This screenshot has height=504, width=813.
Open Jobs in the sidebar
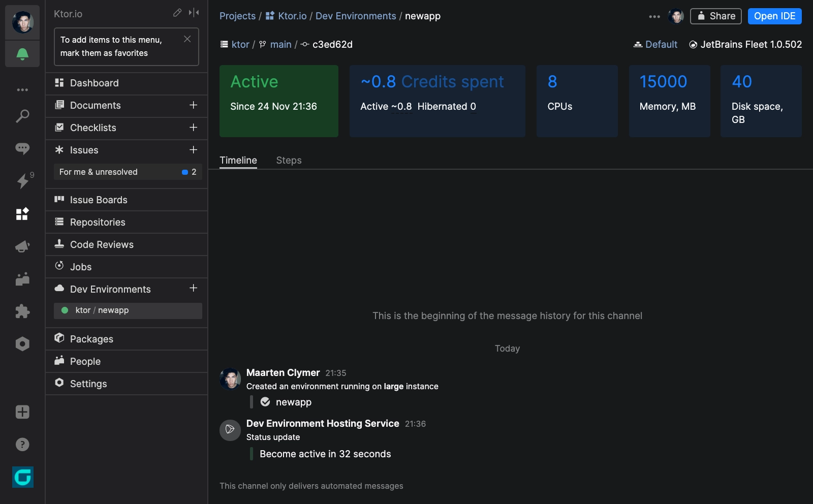(x=127, y=267)
